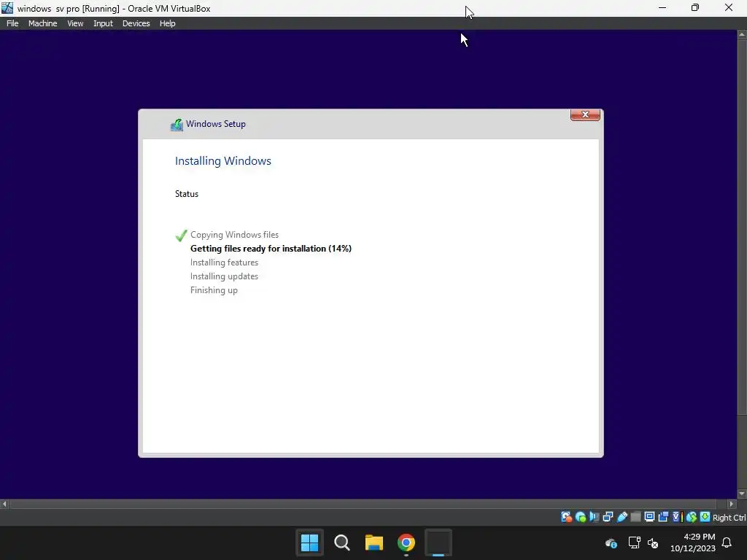Open the notifications bell icon

(x=727, y=542)
